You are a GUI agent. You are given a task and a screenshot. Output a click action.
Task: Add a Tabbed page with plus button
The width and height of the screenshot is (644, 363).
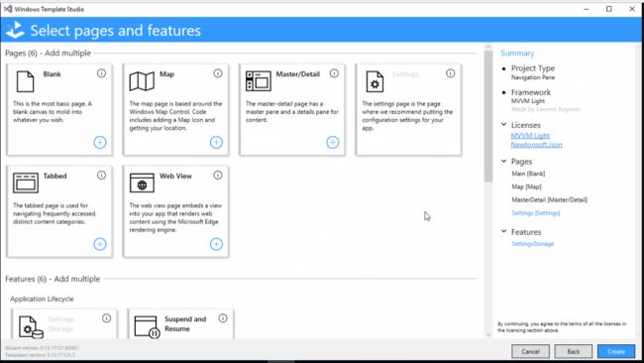tap(100, 244)
